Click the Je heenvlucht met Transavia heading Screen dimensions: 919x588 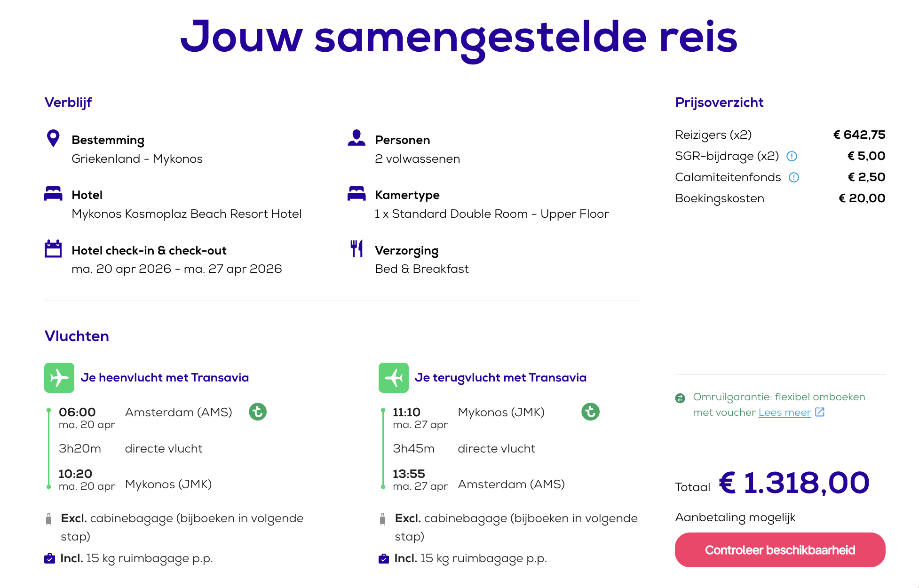[165, 378]
